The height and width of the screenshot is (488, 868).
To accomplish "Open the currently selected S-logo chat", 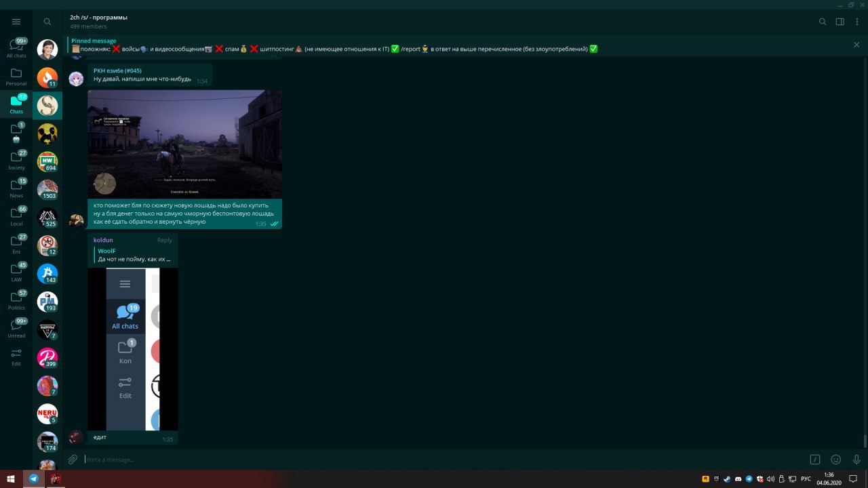I will tap(47, 105).
